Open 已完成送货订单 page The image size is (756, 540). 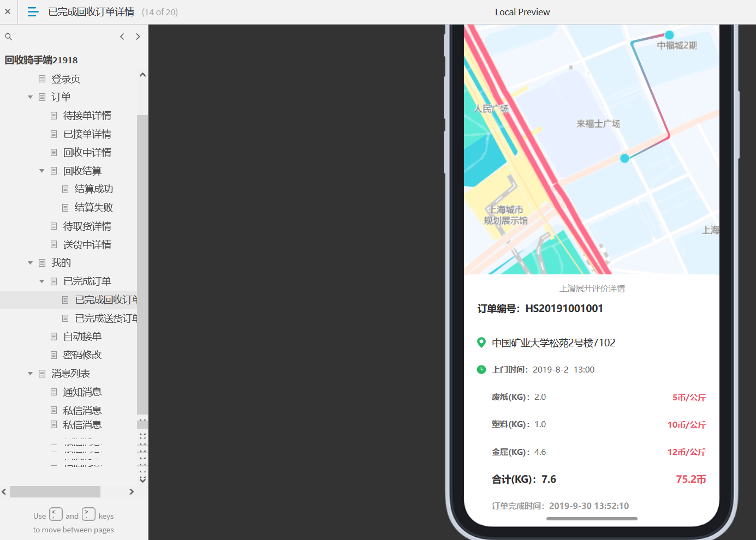[106, 319]
